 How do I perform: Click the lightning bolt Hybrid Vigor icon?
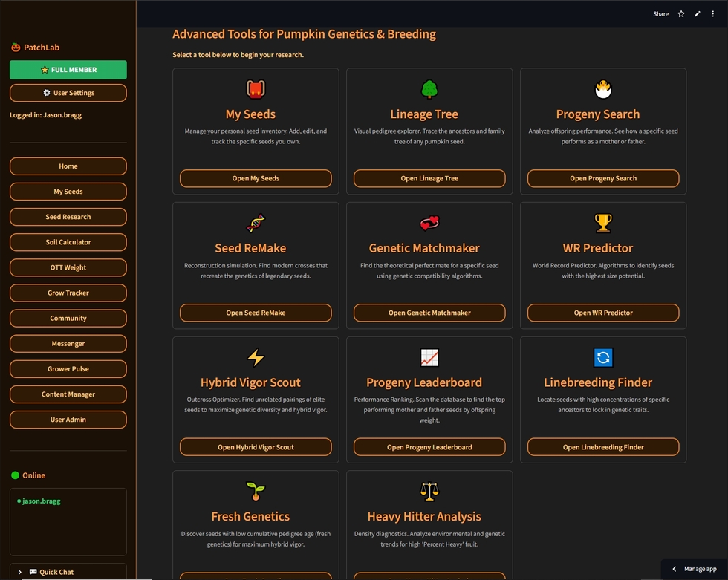[x=256, y=357]
